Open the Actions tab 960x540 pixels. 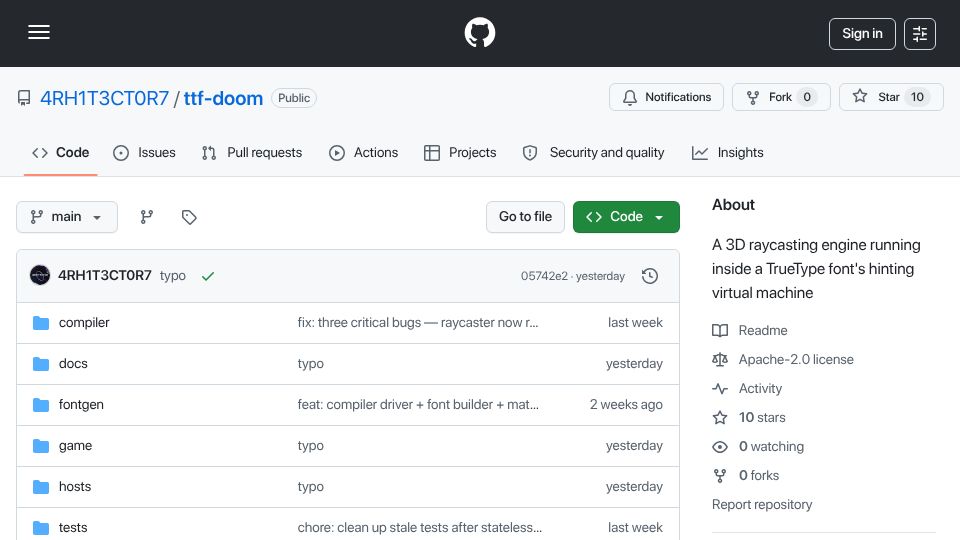point(364,152)
